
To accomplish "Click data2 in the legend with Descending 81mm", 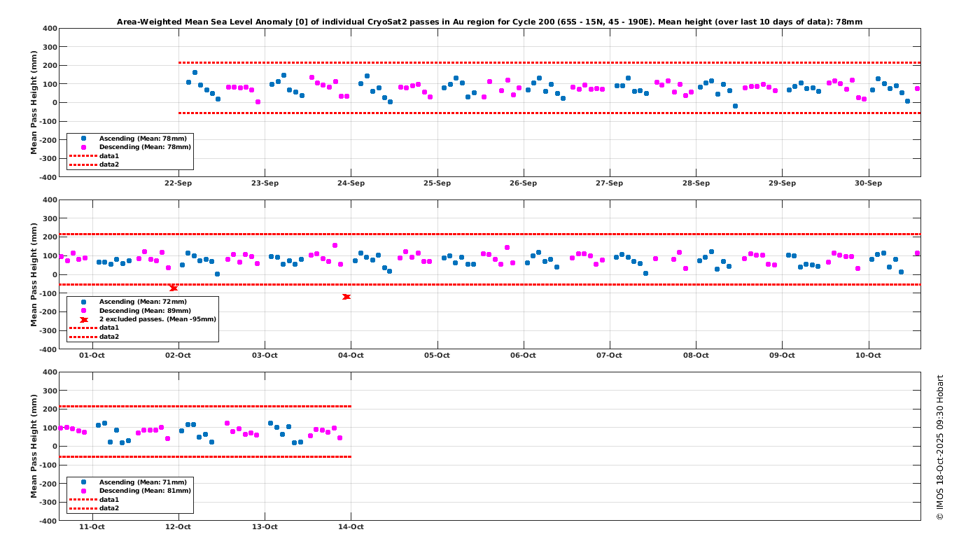I will click(109, 508).
